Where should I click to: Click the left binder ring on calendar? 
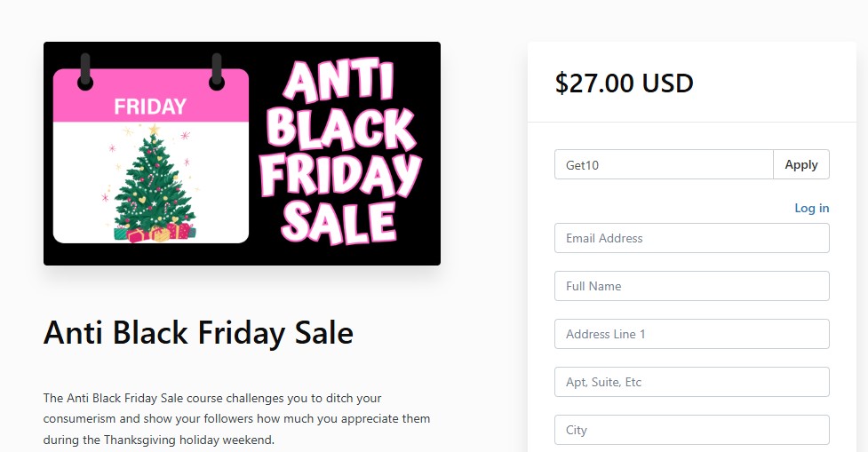[85, 73]
